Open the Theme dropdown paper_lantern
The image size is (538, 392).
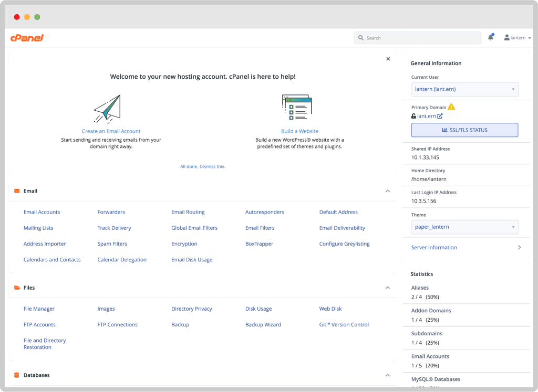464,227
